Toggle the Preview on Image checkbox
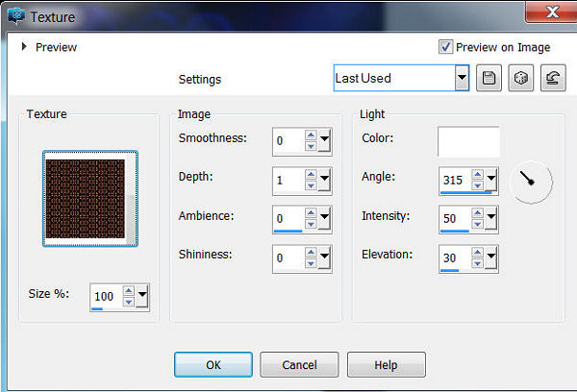The image size is (577, 392). (445, 47)
